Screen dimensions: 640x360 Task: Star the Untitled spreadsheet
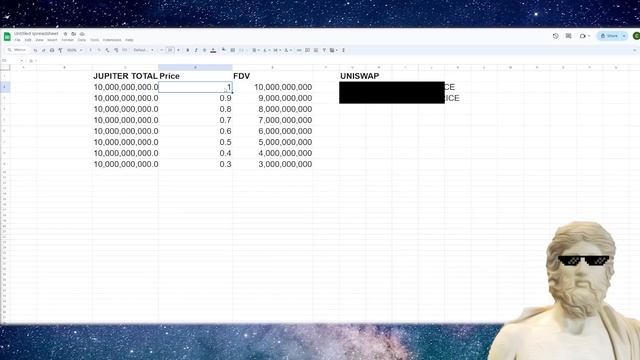click(65, 34)
